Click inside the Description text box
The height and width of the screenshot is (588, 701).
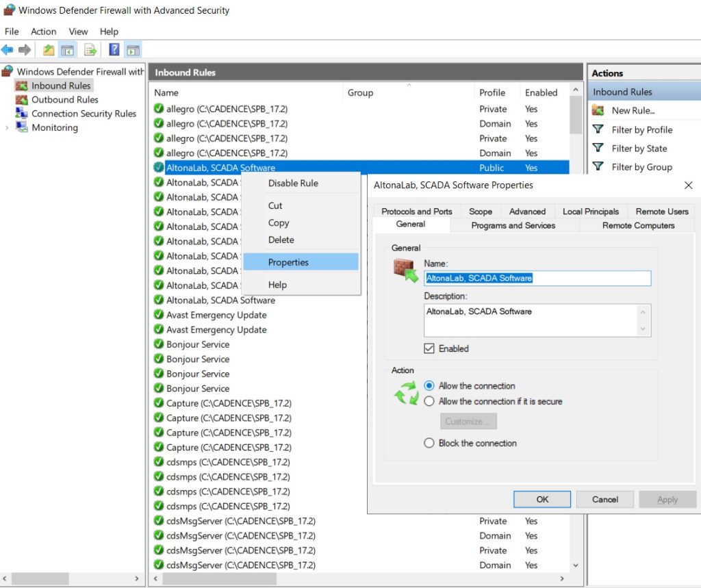click(x=531, y=320)
